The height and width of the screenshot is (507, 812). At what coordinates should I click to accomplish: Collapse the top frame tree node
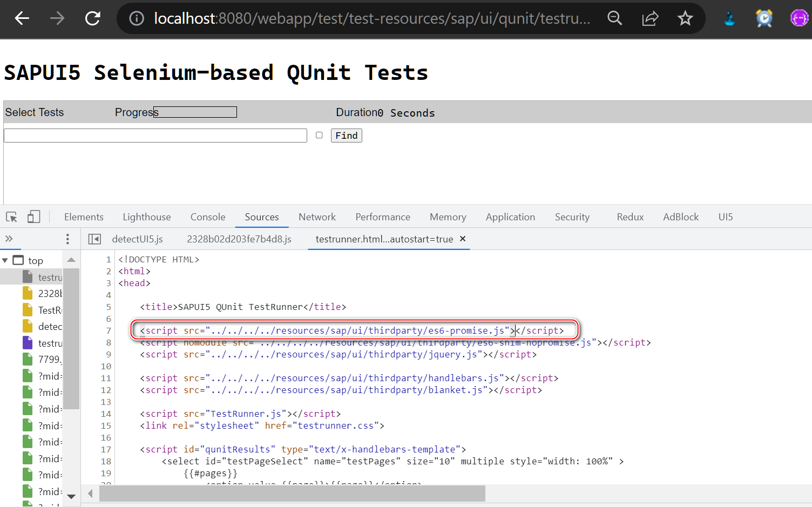[5, 260]
